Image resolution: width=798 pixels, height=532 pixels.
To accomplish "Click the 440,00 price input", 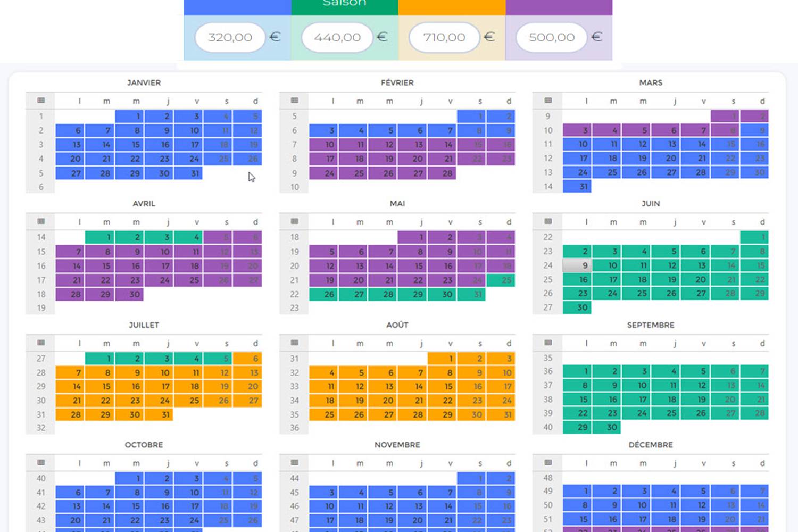I will pyautogui.click(x=337, y=37).
